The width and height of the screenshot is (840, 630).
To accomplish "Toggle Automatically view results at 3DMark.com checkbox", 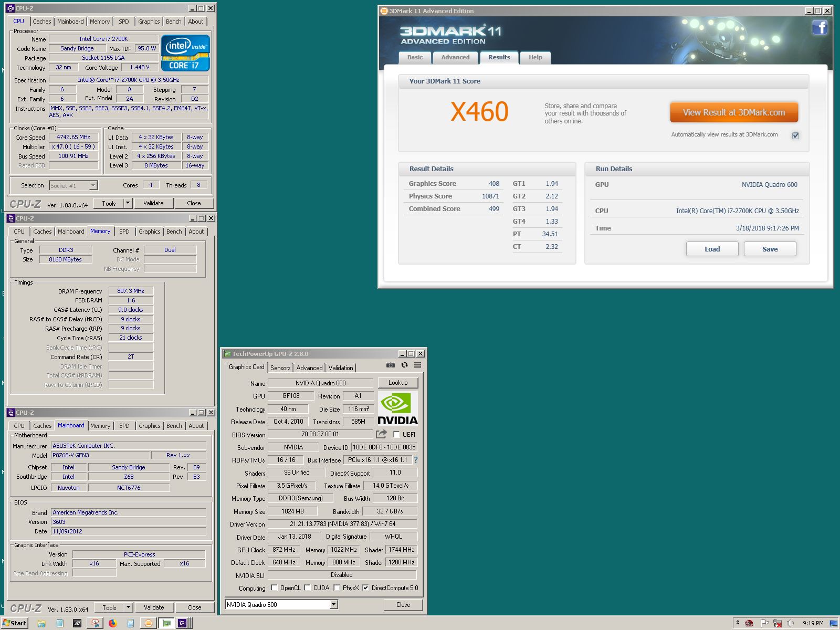I will 795,135.
